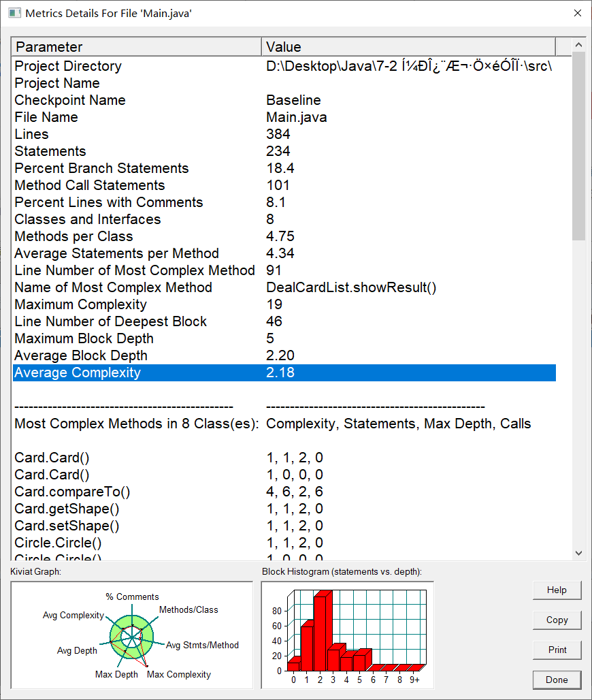
Task: Select the Average Block Depth row
Action: tap(284, 355)
